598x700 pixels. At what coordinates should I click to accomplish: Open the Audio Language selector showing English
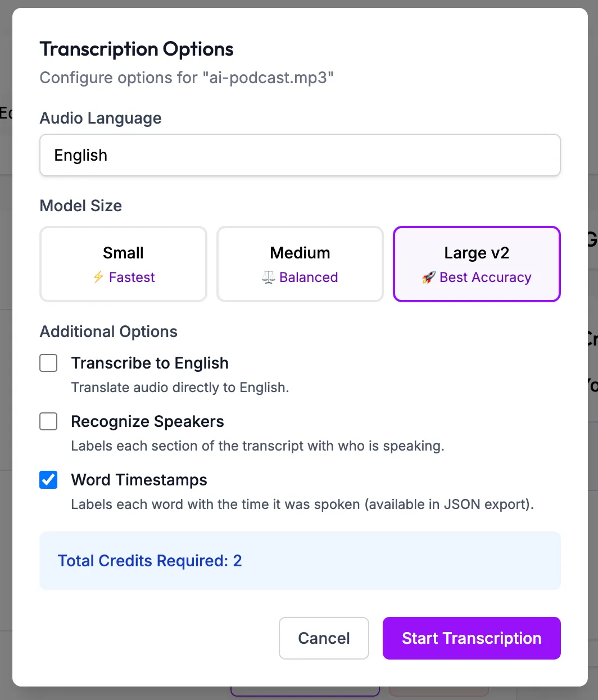[300, 155]
